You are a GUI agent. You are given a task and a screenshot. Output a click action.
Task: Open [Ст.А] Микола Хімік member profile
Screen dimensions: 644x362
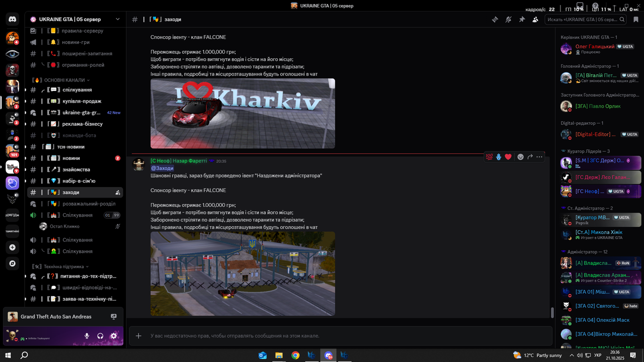tap(601, 234)
